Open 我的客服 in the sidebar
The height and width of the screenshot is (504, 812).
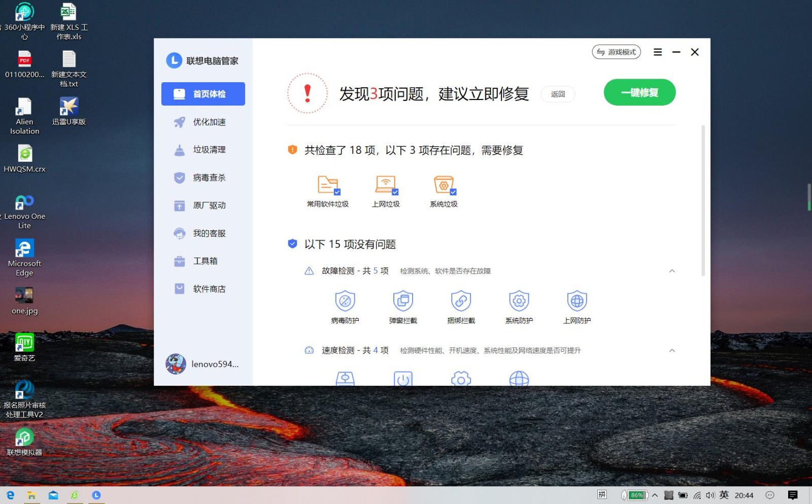203,233
